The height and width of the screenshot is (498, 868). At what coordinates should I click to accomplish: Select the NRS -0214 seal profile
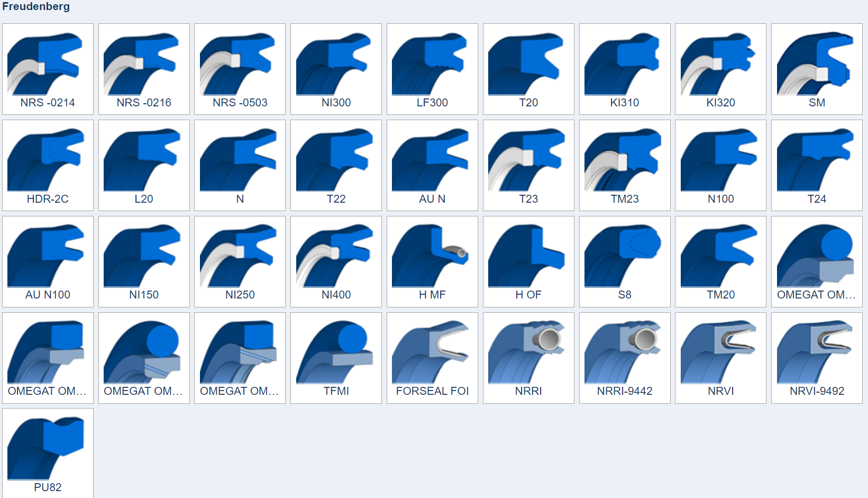(x=48, y=69)
